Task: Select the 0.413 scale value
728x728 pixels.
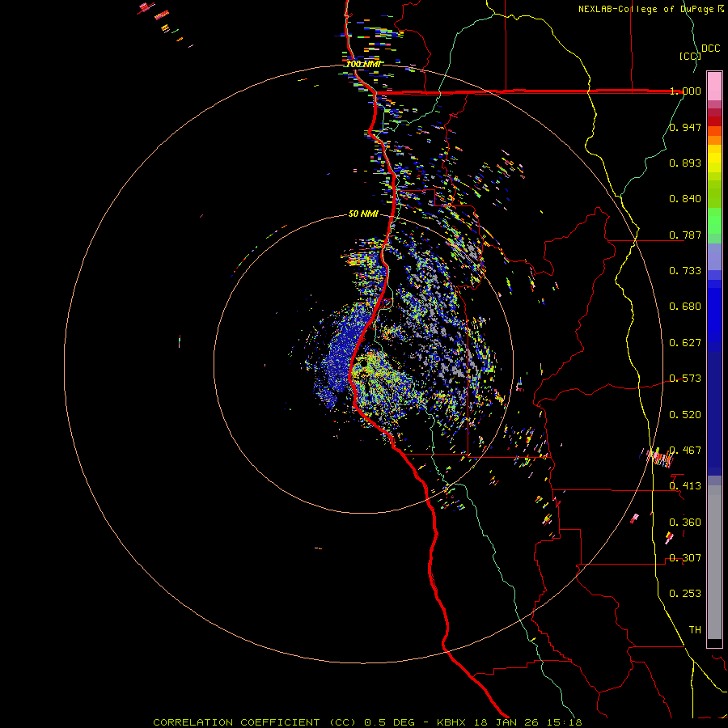Action: pos(685,486)
